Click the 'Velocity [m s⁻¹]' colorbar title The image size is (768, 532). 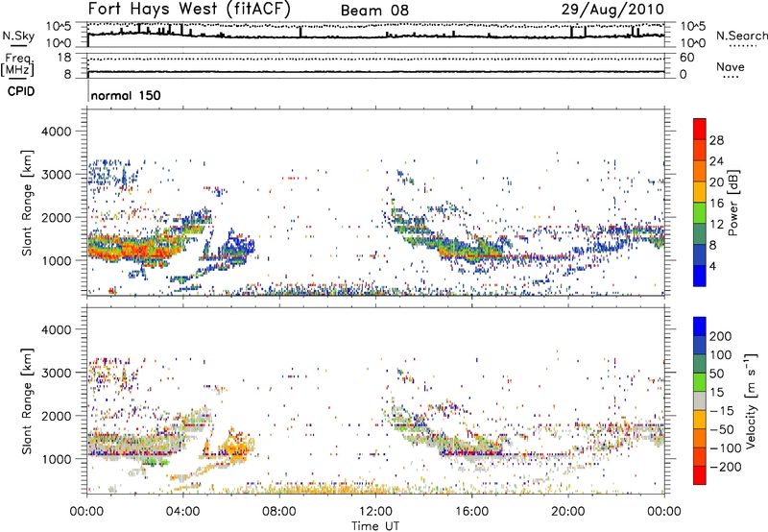[x=751, y=400]
